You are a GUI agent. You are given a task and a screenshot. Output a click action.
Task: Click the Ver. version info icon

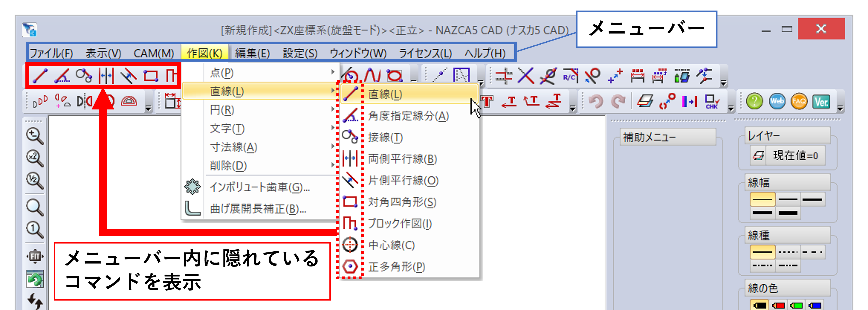(821, 101)
